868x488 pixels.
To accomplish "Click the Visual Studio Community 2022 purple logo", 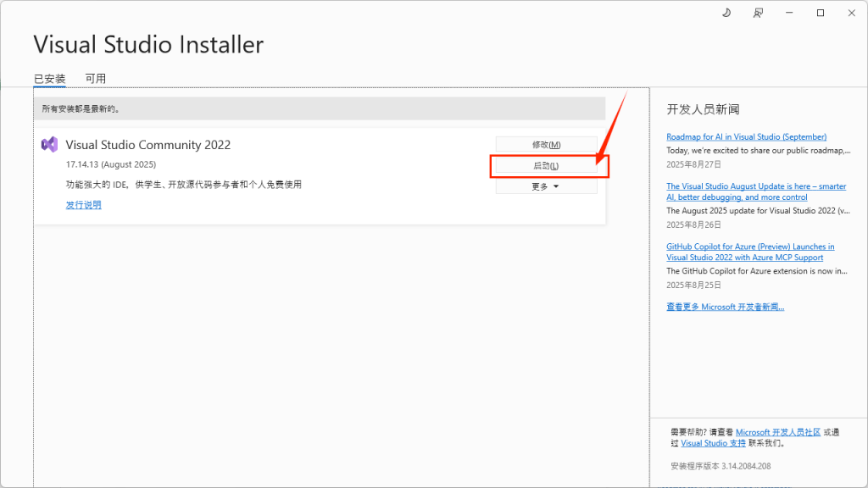I will click(49, 145).
